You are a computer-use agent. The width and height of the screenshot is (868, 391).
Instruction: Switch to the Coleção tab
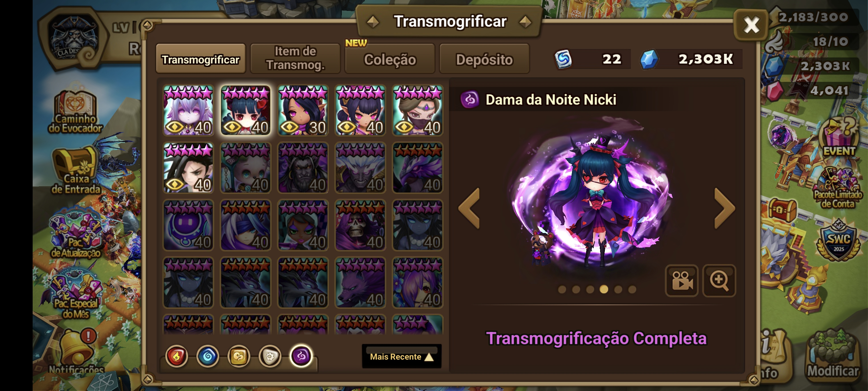pyautogui.click(x=390, y=59)
